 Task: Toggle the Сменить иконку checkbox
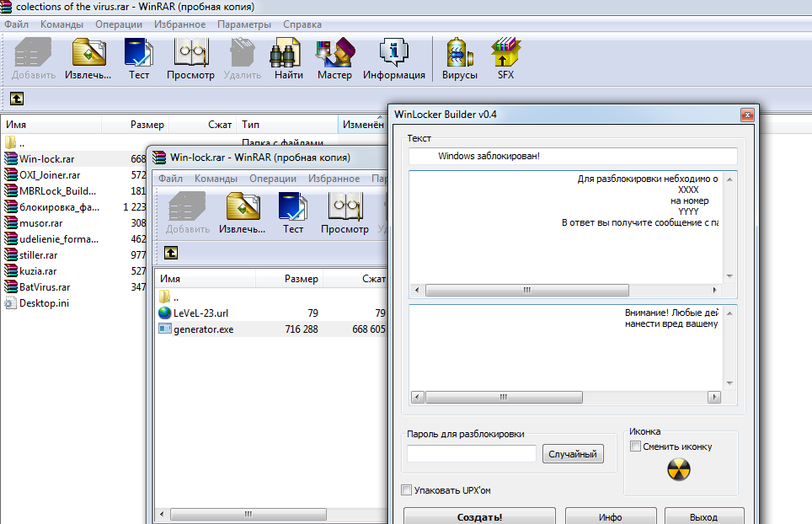(635, 446)
